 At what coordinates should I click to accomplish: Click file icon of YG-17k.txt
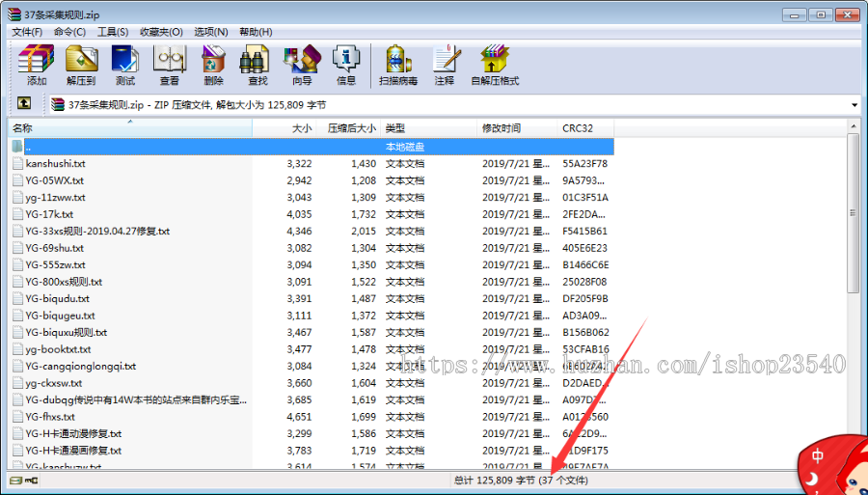pyautogui.click(x=18, y=214)
